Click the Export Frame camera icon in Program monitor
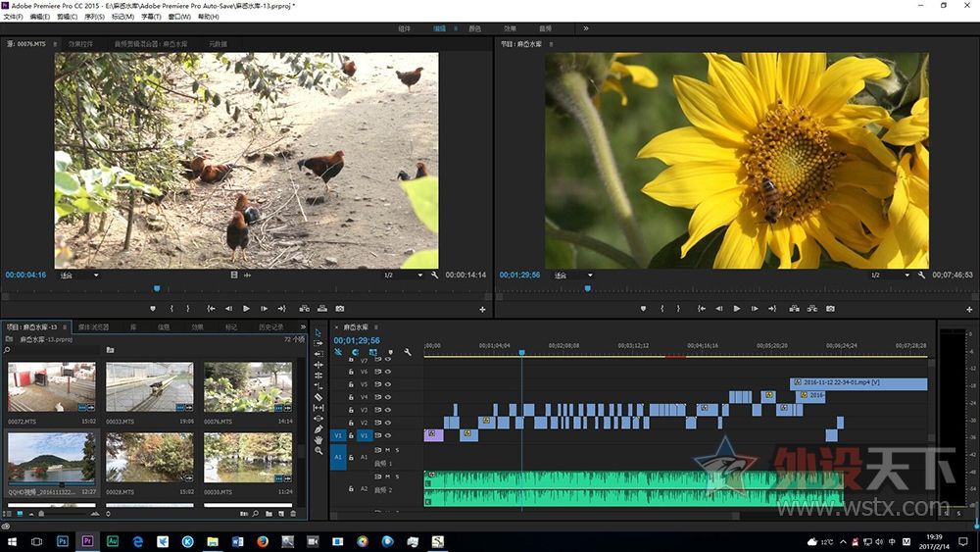This screenshot has width=980, height=552. (830, 309)
